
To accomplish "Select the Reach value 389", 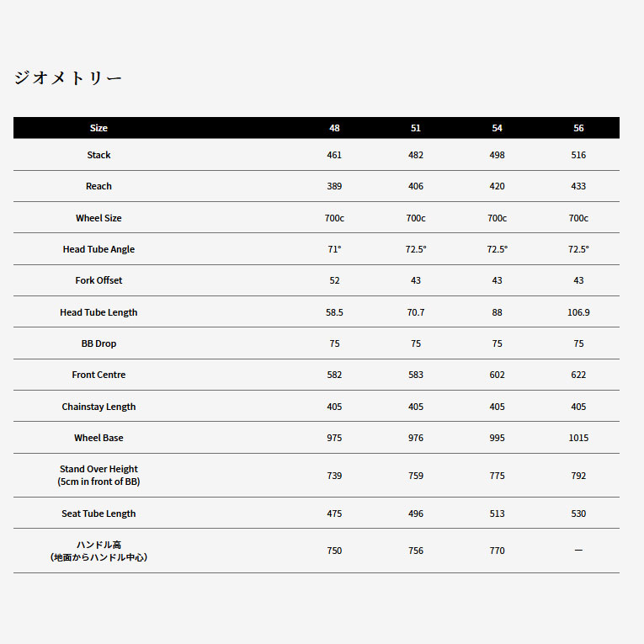I will pyautogui.click(x=334, y=186).
